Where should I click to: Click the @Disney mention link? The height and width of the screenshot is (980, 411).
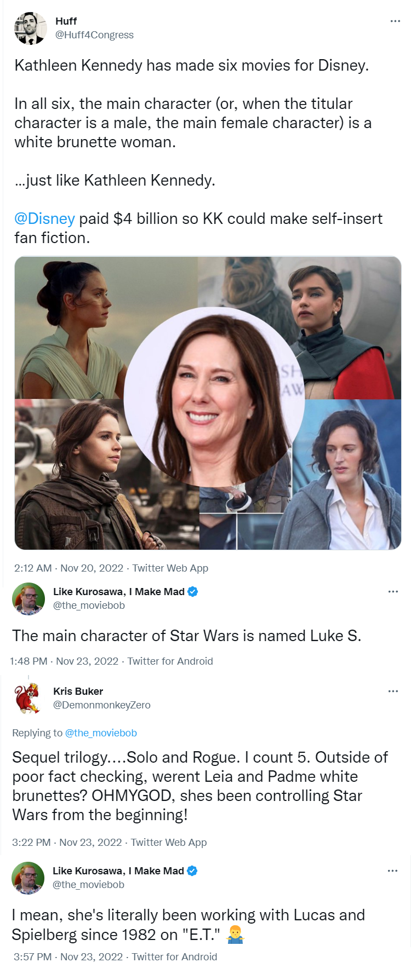pyautogui.click(x=44, y=218)
